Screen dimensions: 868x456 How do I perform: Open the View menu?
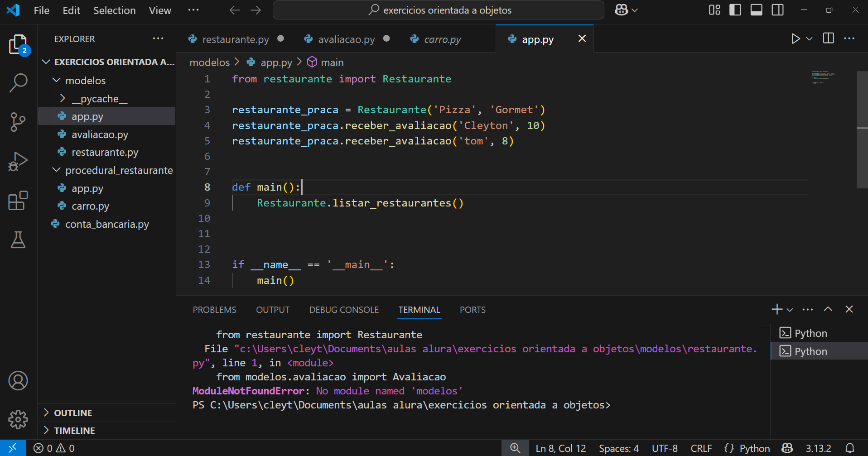pyautogui.click(x=160, y=10)
